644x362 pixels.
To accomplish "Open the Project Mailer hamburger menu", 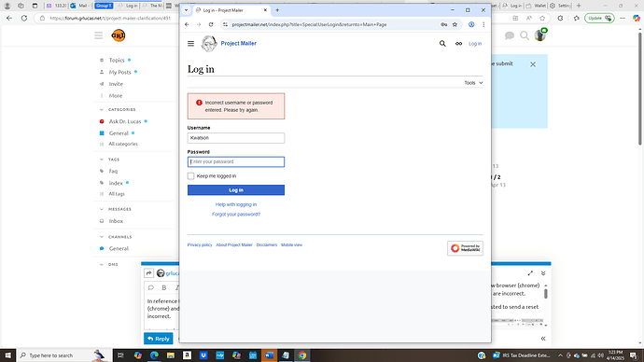I will coord(190,44).
